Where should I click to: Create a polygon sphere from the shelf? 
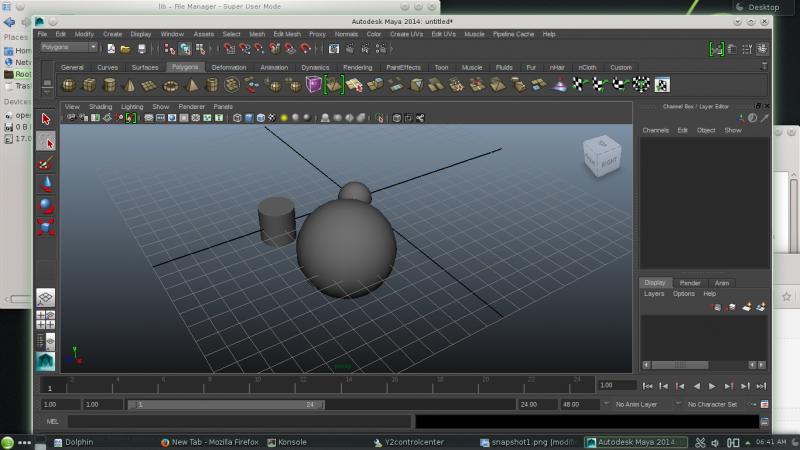(69, 85)
